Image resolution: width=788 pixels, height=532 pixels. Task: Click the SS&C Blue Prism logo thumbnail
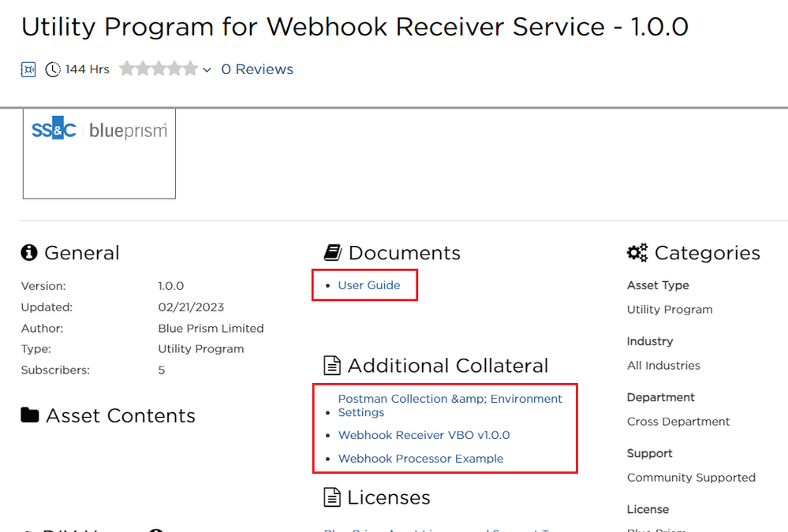click(x=99, y=154)
